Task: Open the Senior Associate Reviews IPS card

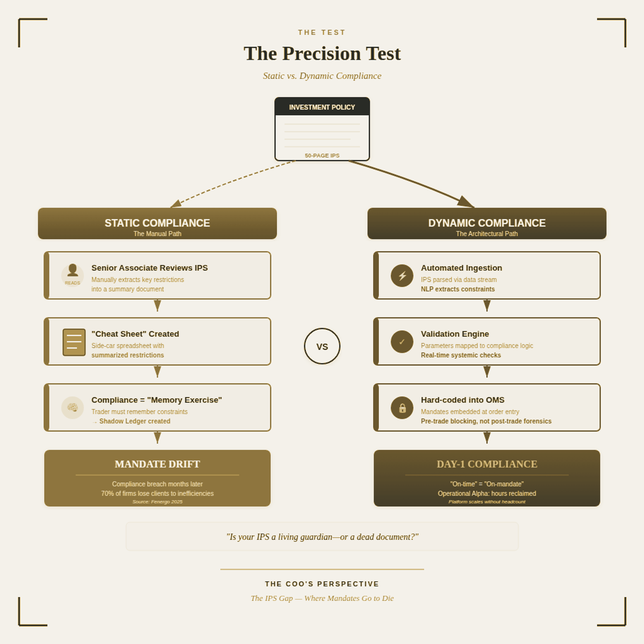Action: (x=157, y=276)
